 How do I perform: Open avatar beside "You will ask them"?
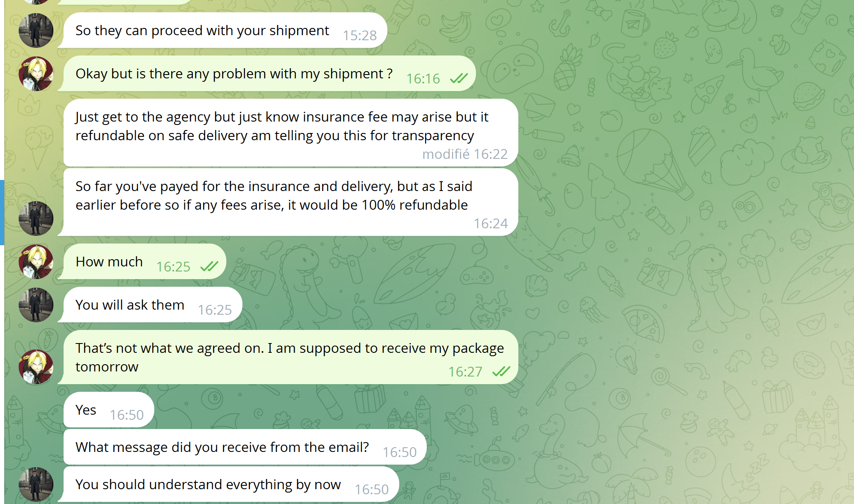tap(36, 305)
